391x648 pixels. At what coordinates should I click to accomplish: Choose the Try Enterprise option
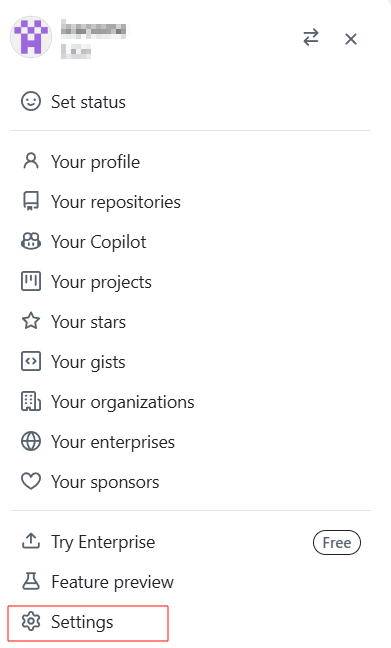[x=191, y=542]
